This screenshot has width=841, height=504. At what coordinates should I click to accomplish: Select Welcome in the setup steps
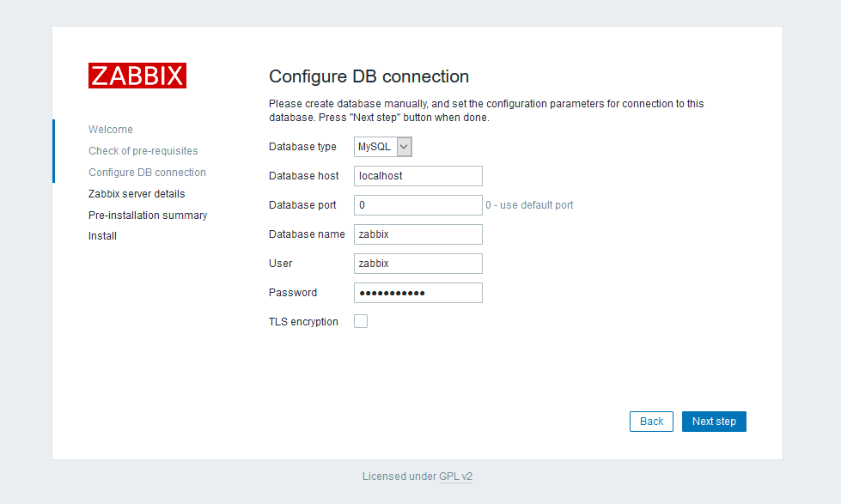point(111,129)
